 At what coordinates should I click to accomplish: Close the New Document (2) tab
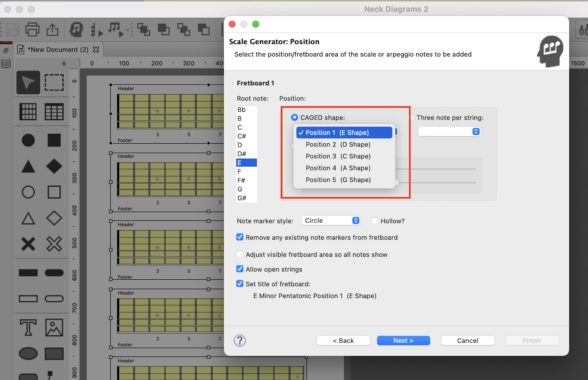tap(96, 49)
